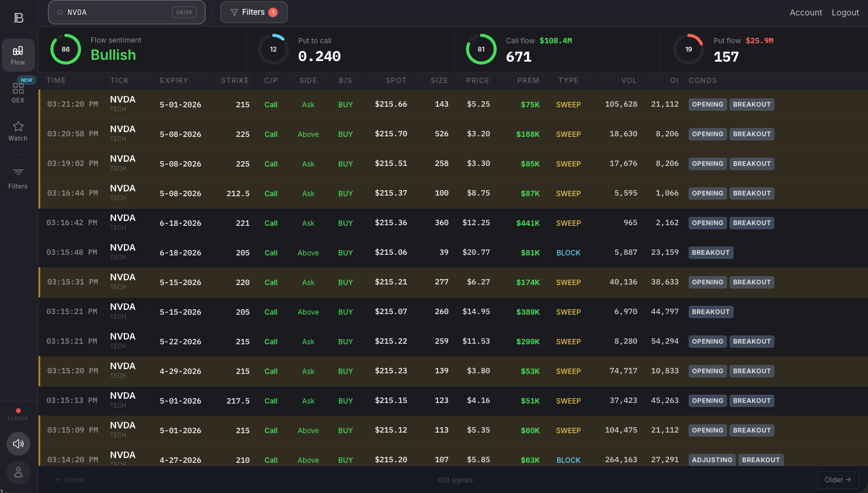Screen dimensions: 868x493
Task: Toggle the sound speaker button
Action: pos(18,444)
